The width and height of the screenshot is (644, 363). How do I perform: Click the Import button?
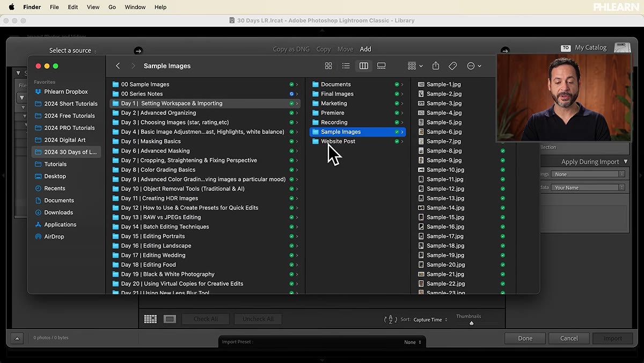613,338
